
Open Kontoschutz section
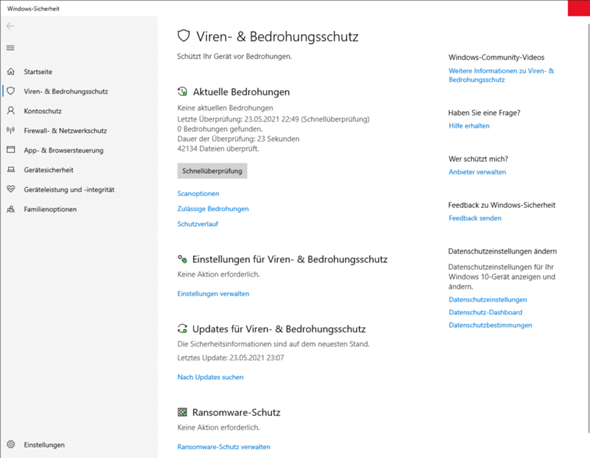(43, 111)
